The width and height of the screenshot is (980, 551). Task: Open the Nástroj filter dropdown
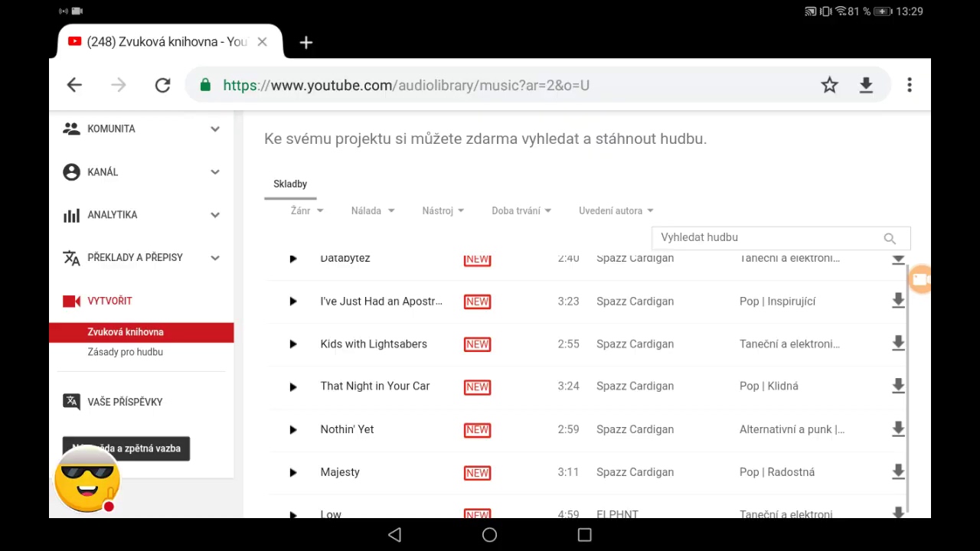click(443, 210)
